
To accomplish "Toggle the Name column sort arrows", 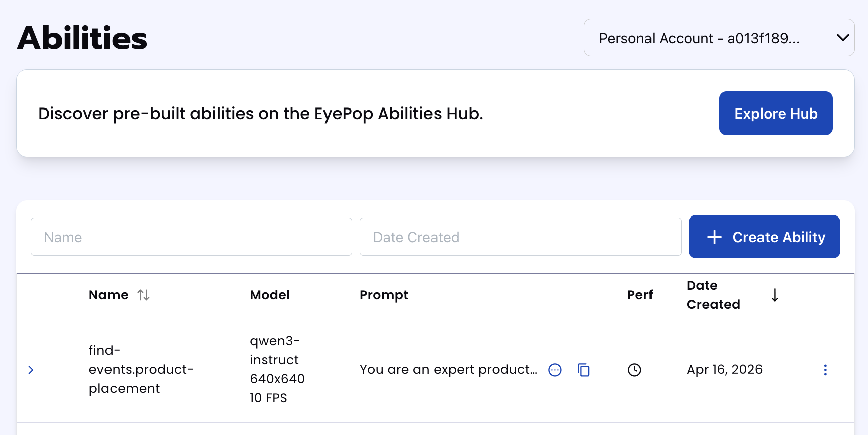I will click(144, 295).
